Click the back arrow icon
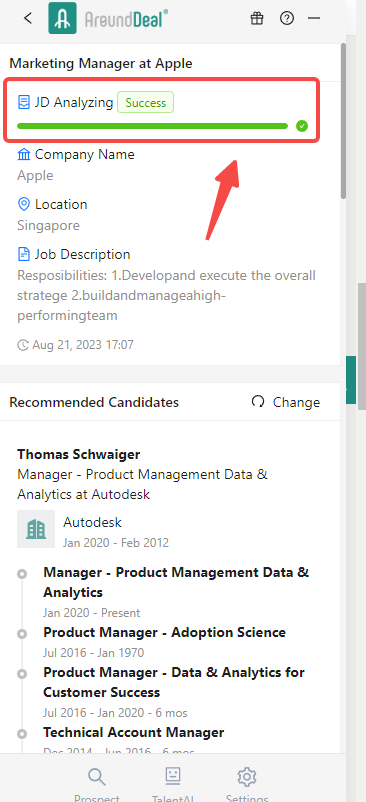366x802 pixels. 28,18
